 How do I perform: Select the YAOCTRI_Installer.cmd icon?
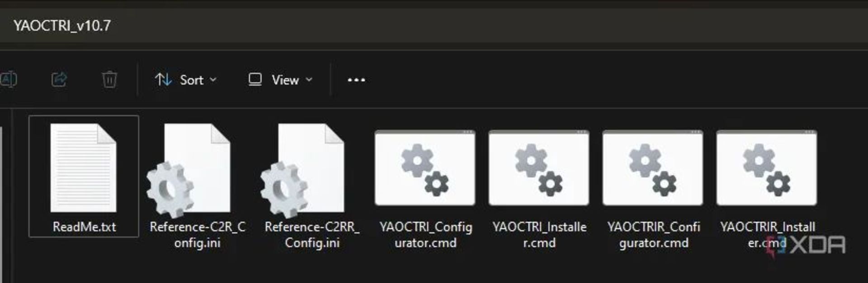coord(539,168)
